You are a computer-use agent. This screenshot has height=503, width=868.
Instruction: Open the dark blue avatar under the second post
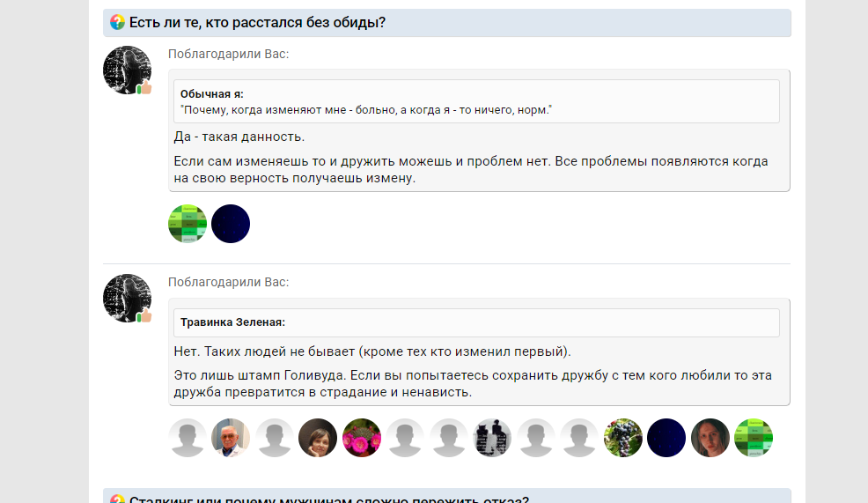(x=666, y=438)
